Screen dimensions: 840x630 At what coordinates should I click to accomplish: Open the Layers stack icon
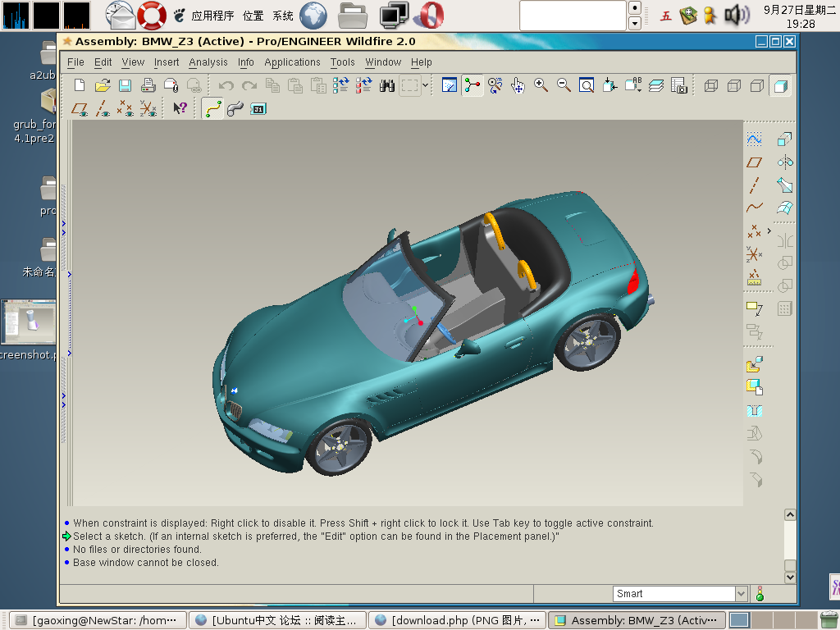(x=655, y=85)
